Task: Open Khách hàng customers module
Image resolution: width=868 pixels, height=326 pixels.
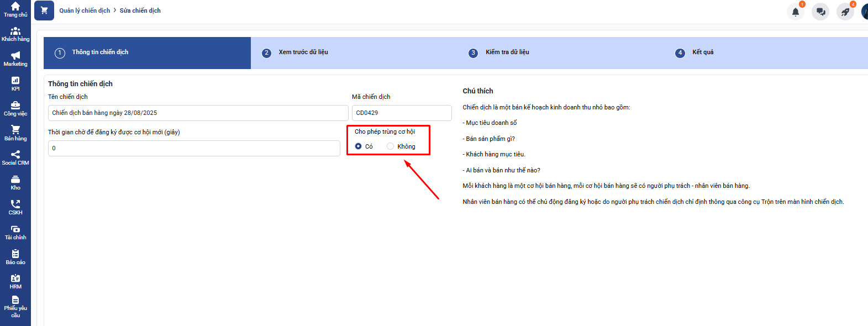Action: (x=15, y=34)
